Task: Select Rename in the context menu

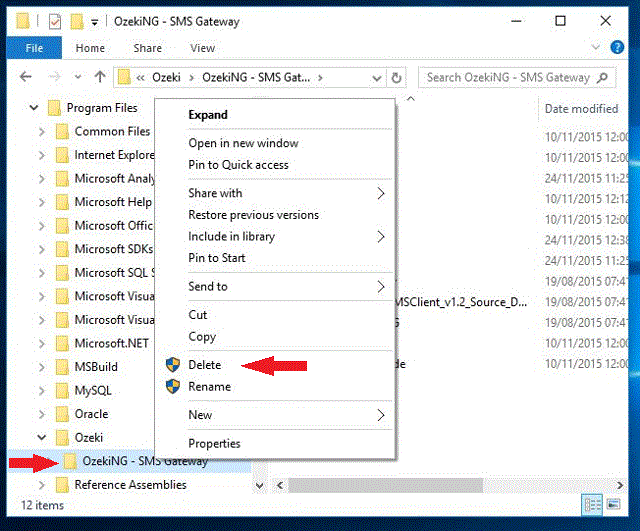Action: point(209,387)
